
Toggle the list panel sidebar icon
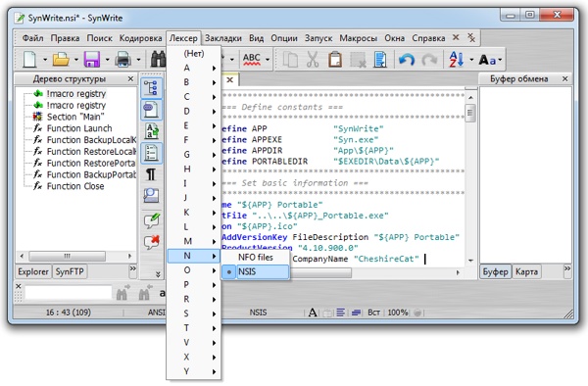152,153
